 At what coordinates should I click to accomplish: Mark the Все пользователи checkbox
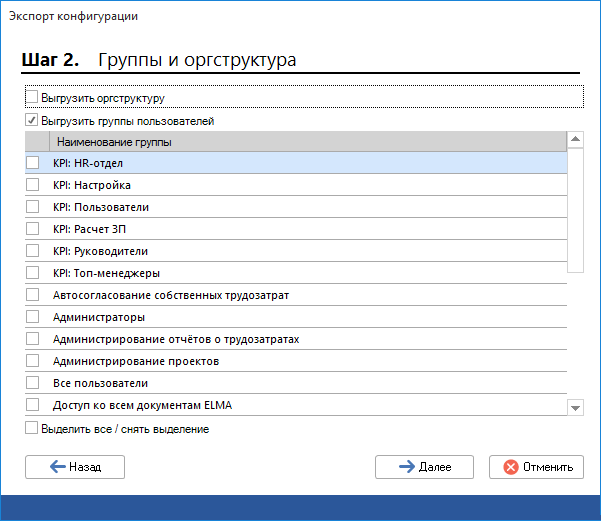(32, 383)
